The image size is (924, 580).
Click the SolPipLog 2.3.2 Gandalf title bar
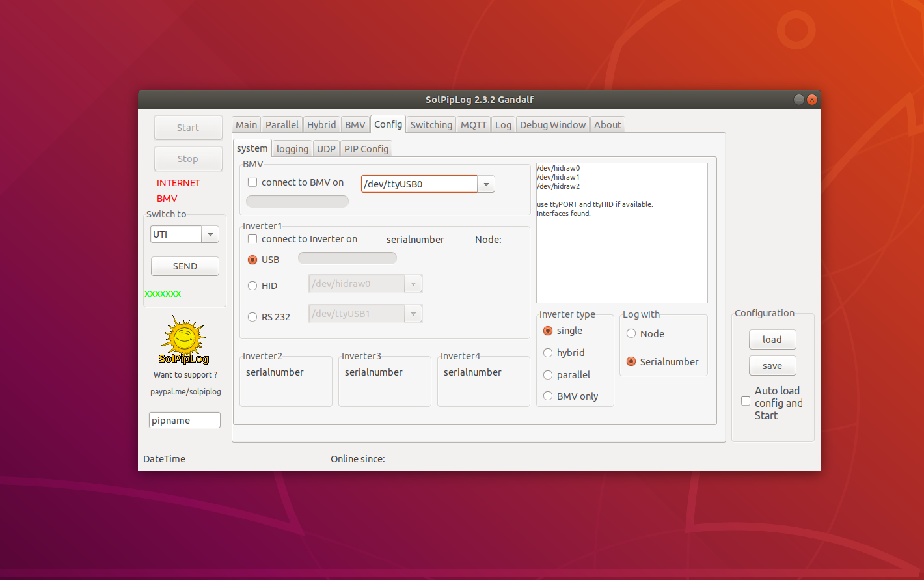480,100
